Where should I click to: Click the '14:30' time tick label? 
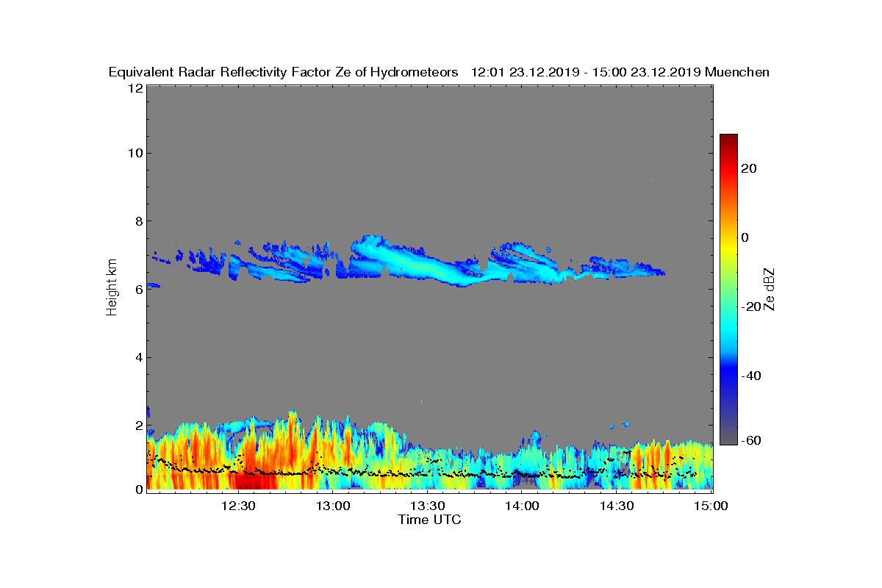617,506
